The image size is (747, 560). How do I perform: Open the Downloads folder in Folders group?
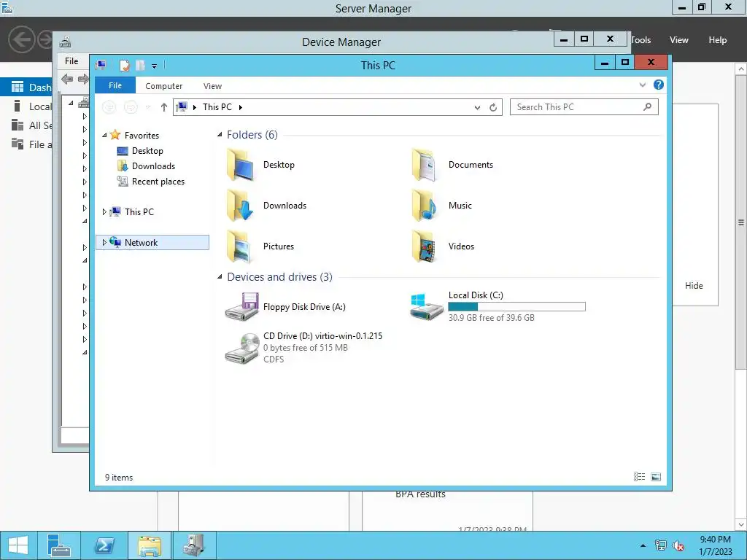pos(266,206)
